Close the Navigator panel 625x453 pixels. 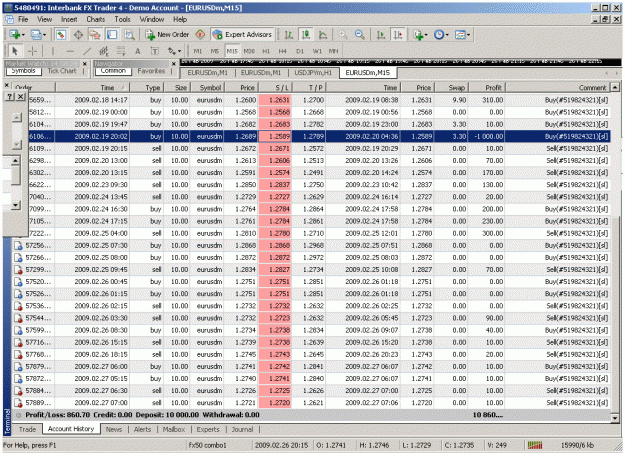[x=174, y=64]
